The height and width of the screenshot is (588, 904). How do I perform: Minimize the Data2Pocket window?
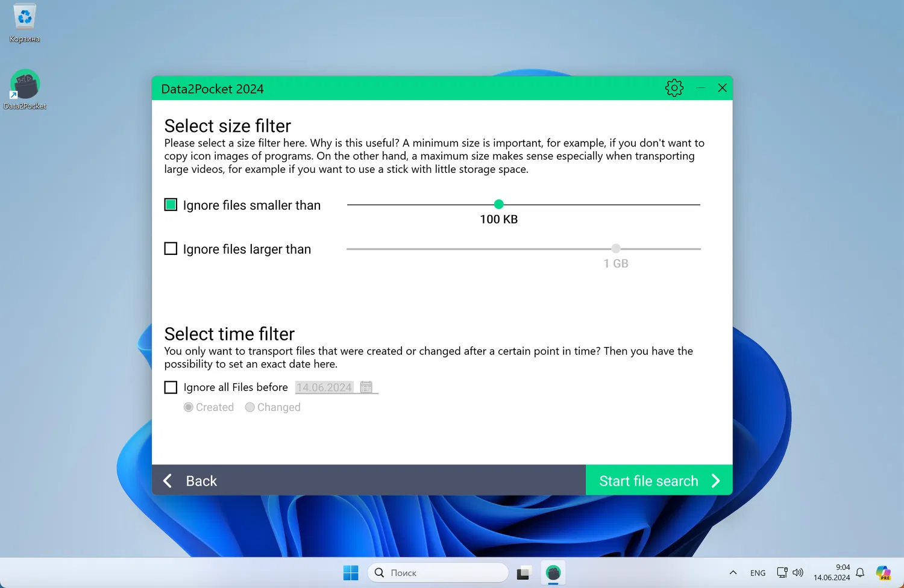click(x=700, y=88)
